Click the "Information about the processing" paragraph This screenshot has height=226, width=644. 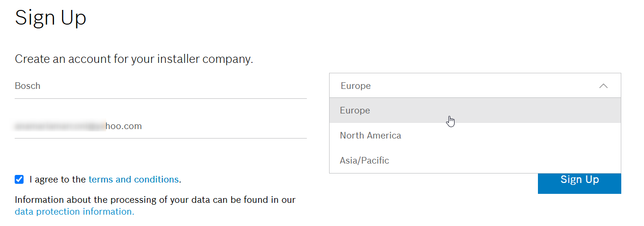(155, 200)
